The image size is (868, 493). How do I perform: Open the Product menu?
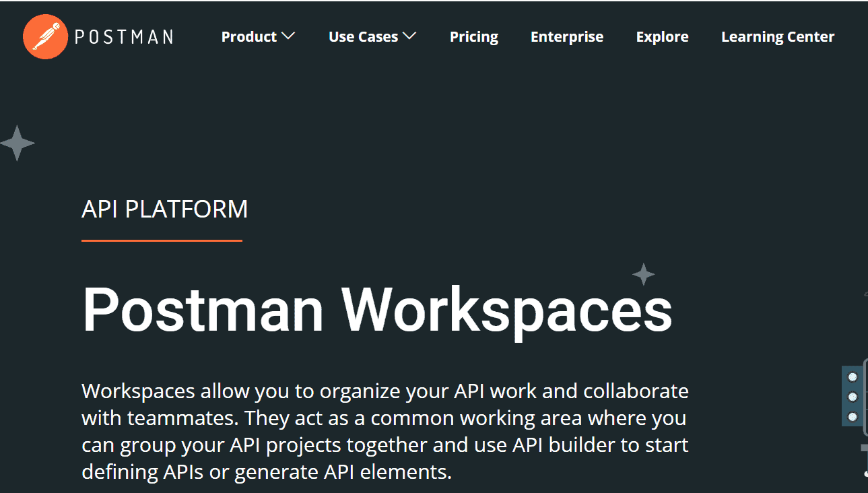249,37
